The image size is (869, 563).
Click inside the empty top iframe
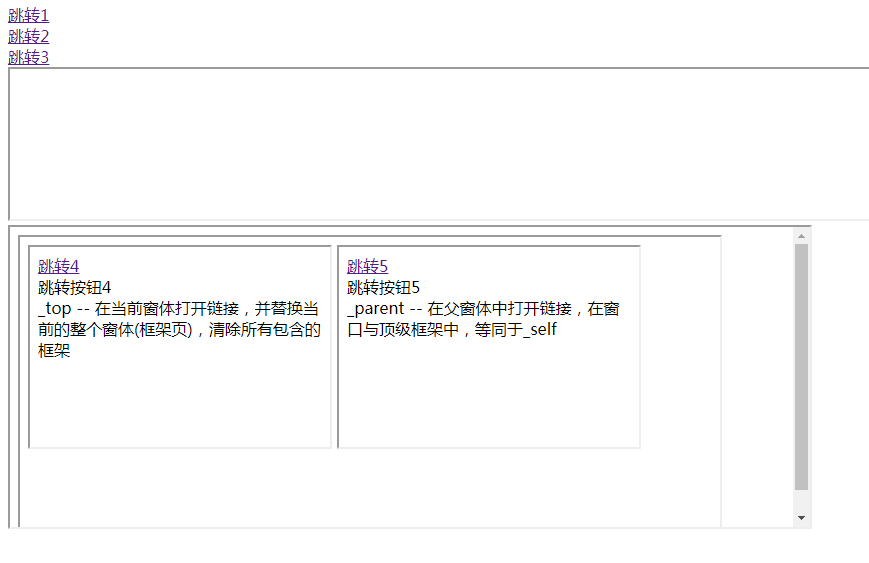click(x=438, y=144)
